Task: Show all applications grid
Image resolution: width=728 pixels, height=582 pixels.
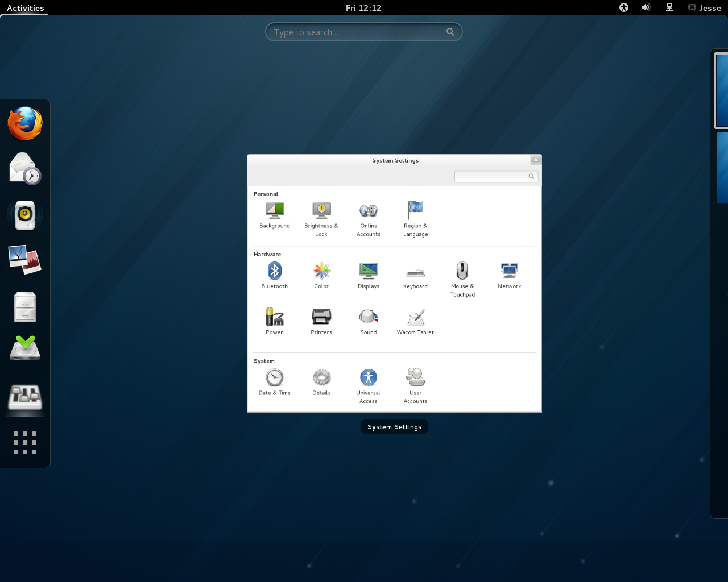Action: point(25,443)
